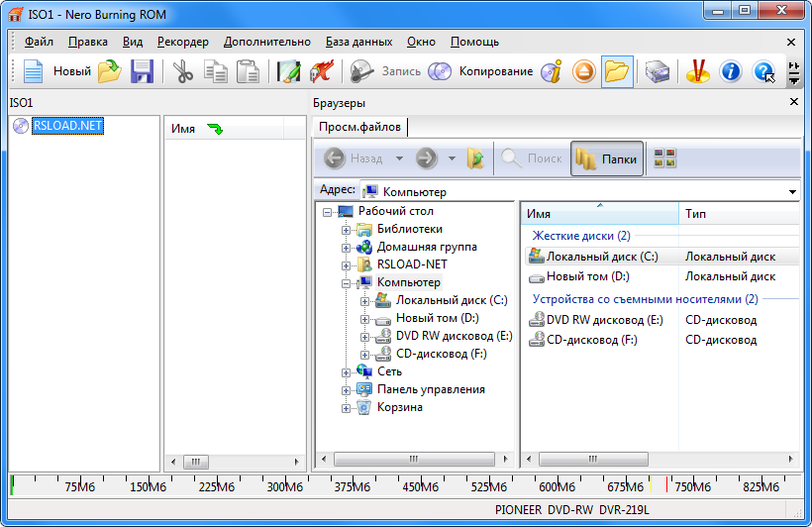Click the Копирование disc copy button
This screenshot has height=527, width=812.
tap(480, 71)
